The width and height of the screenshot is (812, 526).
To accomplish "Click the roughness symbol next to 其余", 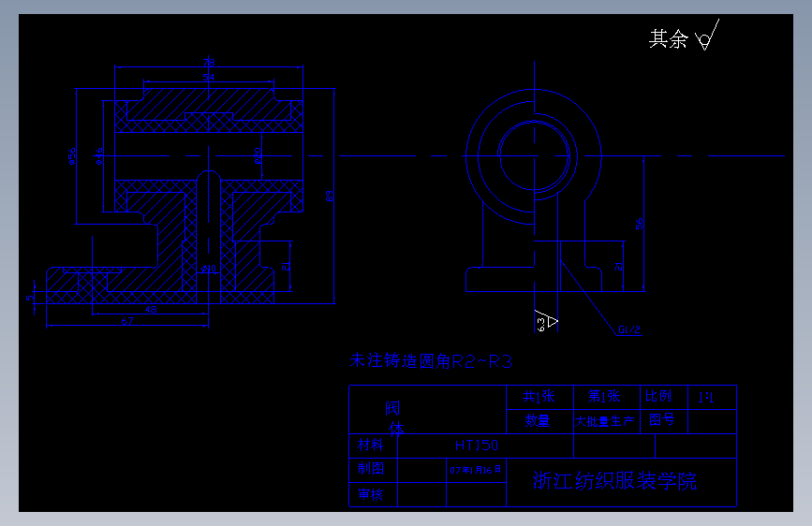I will 707,36.
